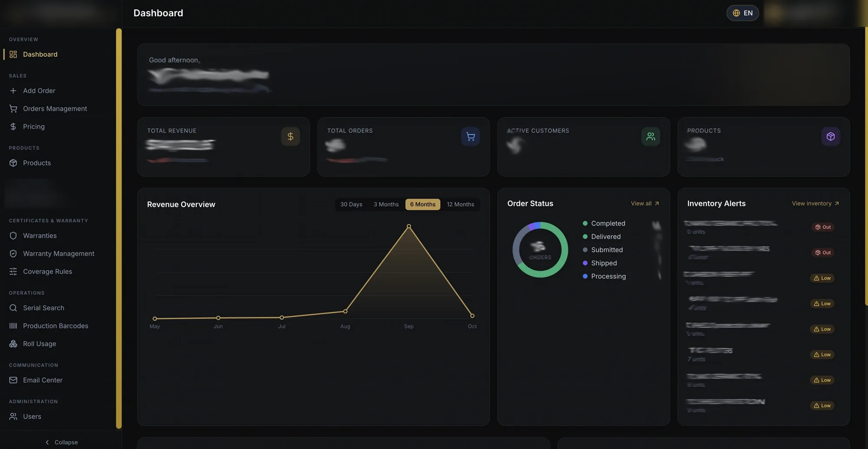Screen dimensions: 868x449
Task: Open the EN language selector
Action: tap(743, 13)
